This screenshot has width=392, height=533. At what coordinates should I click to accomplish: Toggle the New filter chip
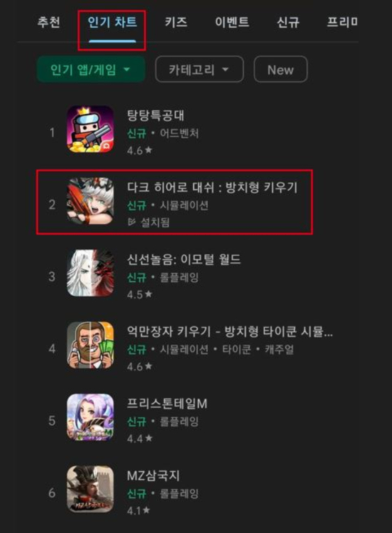281,69
